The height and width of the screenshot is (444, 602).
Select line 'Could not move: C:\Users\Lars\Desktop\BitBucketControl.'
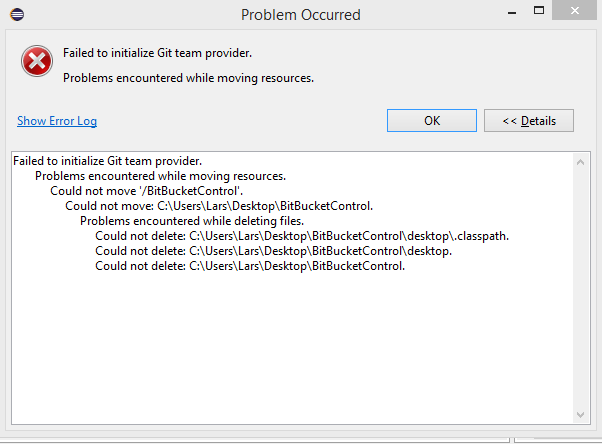point(219,206)
